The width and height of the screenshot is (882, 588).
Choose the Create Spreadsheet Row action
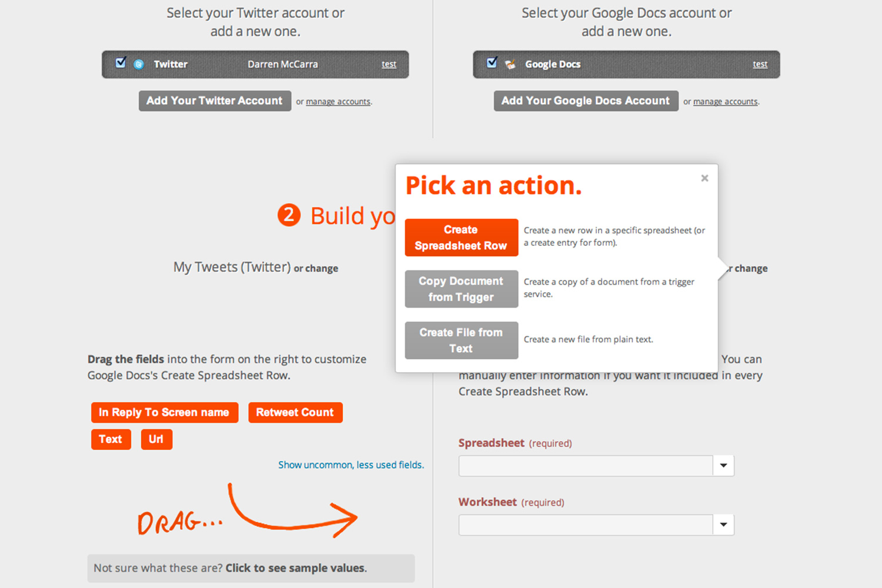461,238
